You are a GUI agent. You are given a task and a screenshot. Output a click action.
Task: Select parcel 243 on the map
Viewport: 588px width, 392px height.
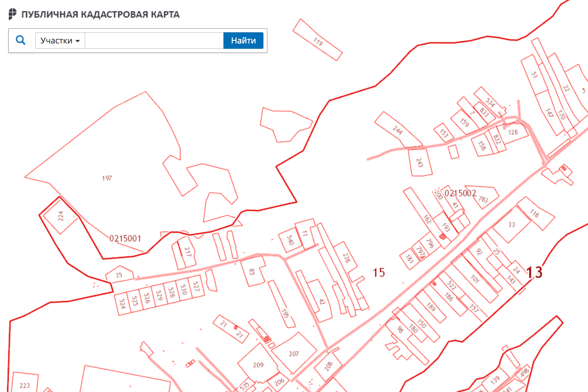coord(420,163)
